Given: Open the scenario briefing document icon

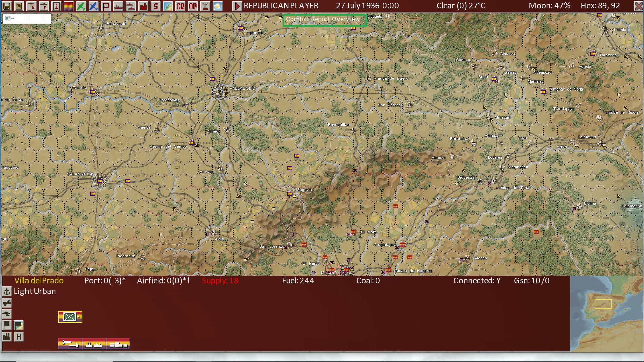Looking at the screenshot, I should (x=19, y=6).
